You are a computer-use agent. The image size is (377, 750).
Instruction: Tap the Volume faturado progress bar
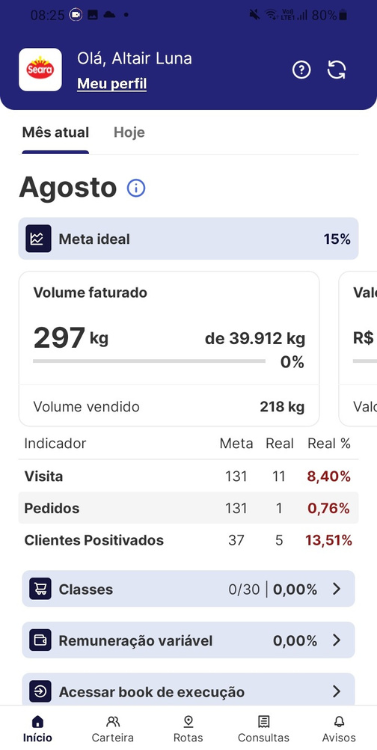[x=149, y=361]
